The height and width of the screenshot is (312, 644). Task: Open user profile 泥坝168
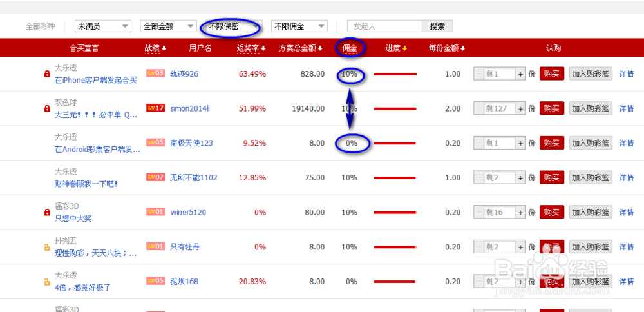[184, 281]
